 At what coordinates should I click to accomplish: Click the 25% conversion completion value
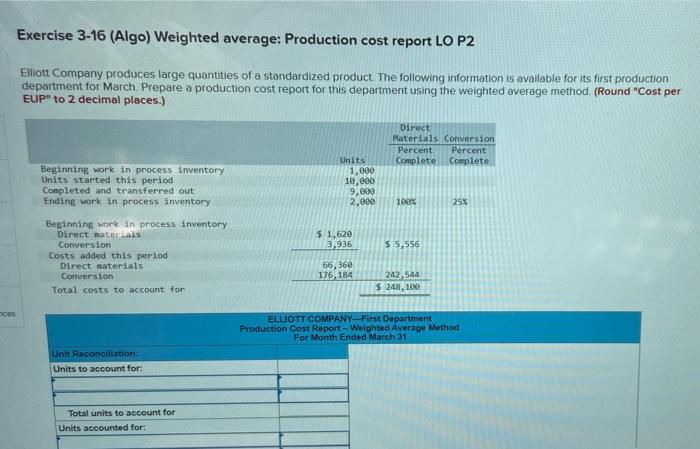click(460, 202)
